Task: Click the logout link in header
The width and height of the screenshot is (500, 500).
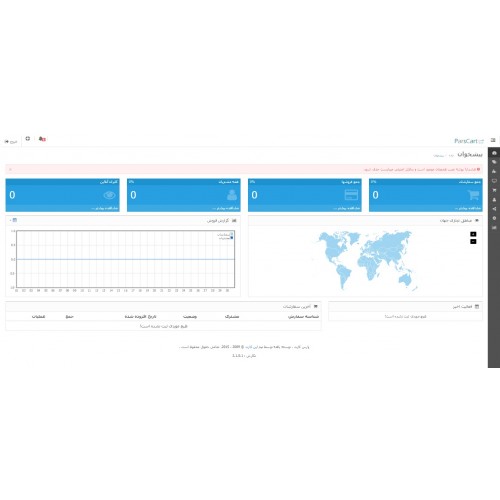Action: (x=11, y=142)
